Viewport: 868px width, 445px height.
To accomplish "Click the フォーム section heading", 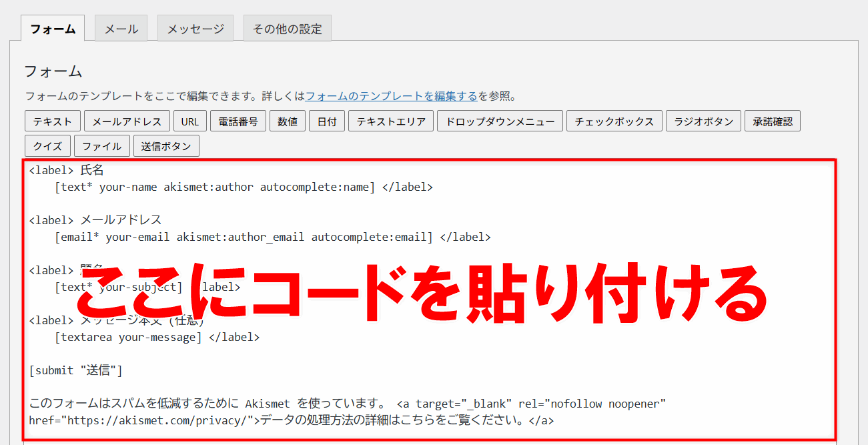I will 53,71.
